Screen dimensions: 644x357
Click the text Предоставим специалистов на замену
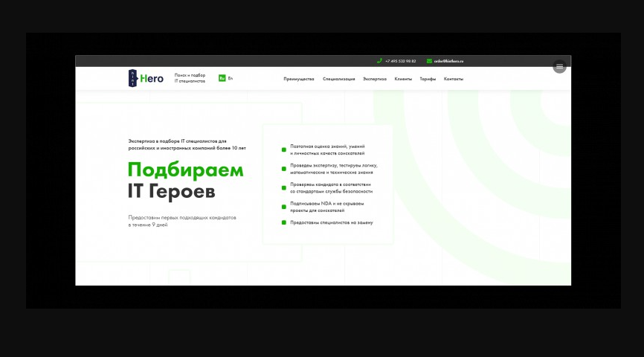[332, 222]
